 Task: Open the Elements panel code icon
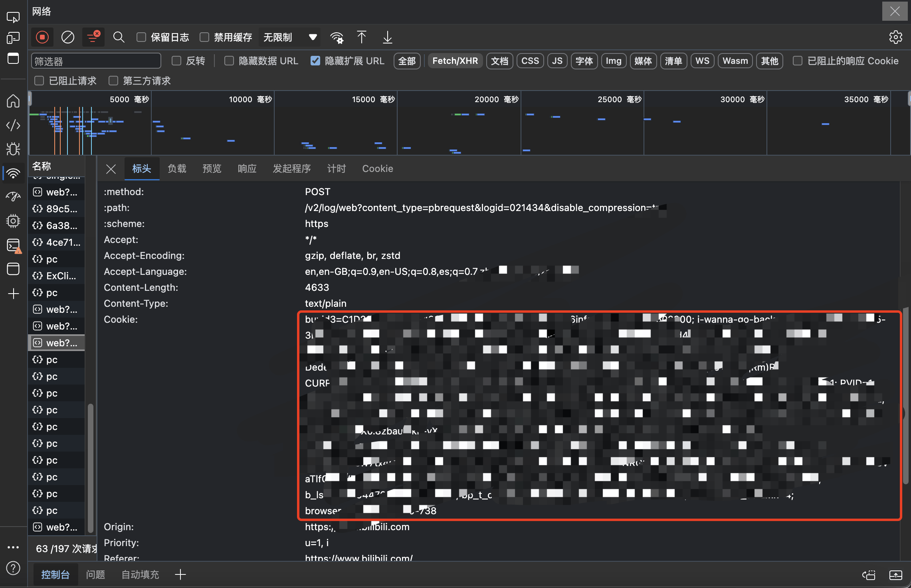(x=13, y=125)
